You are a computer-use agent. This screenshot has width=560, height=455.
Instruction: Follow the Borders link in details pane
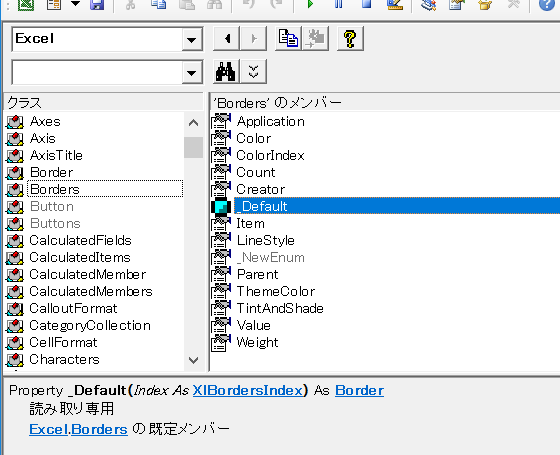click(99, 429)
